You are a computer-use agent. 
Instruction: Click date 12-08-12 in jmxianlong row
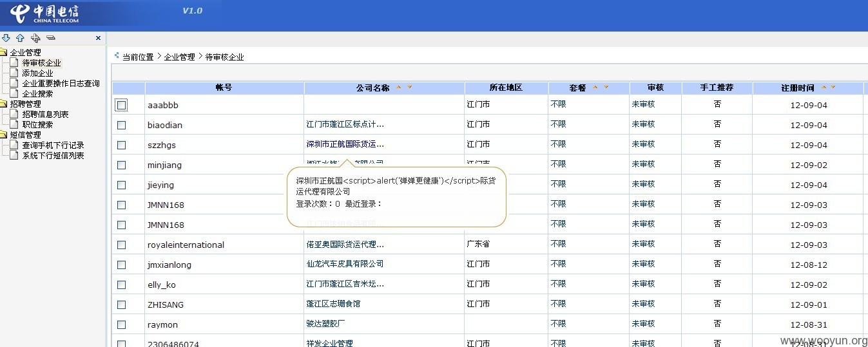(x=809, y=265)
